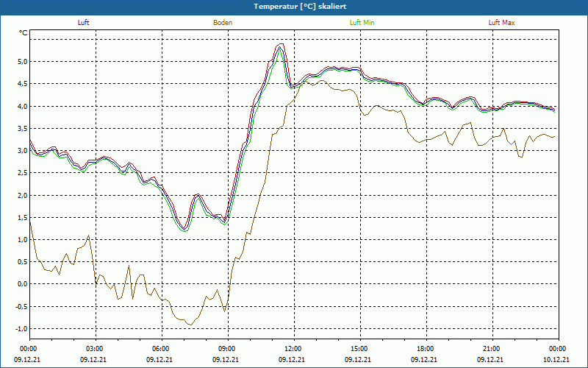The image size is (588, 368).
Task: Click the '4,0' y-axis label
Action: point(23,106)
